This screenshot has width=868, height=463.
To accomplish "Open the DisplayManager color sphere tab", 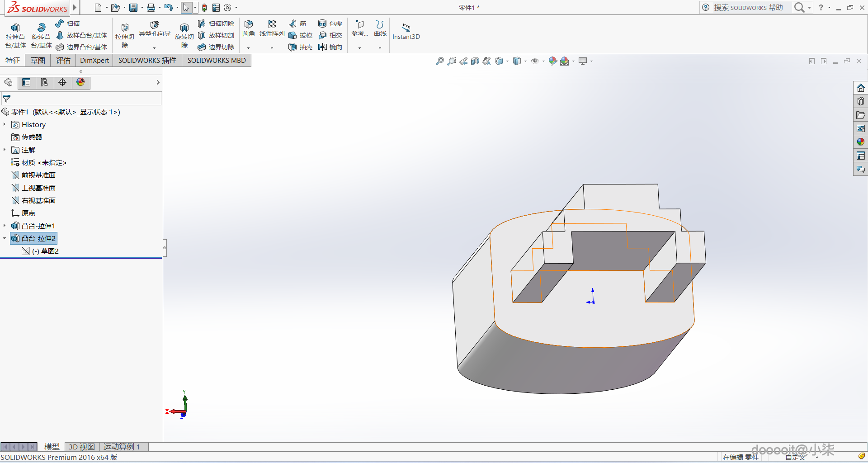I will tap(80, 82).
